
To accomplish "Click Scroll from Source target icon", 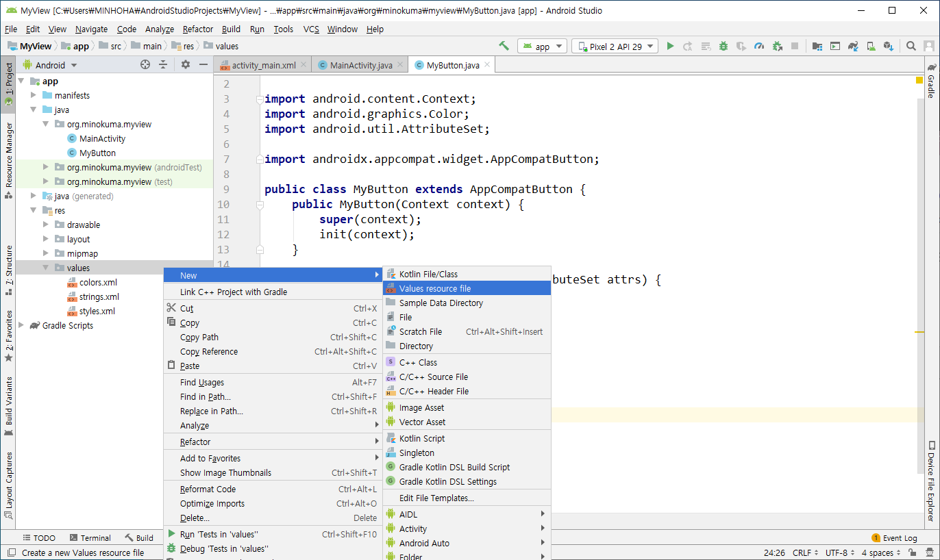I will tap(145, 64).
